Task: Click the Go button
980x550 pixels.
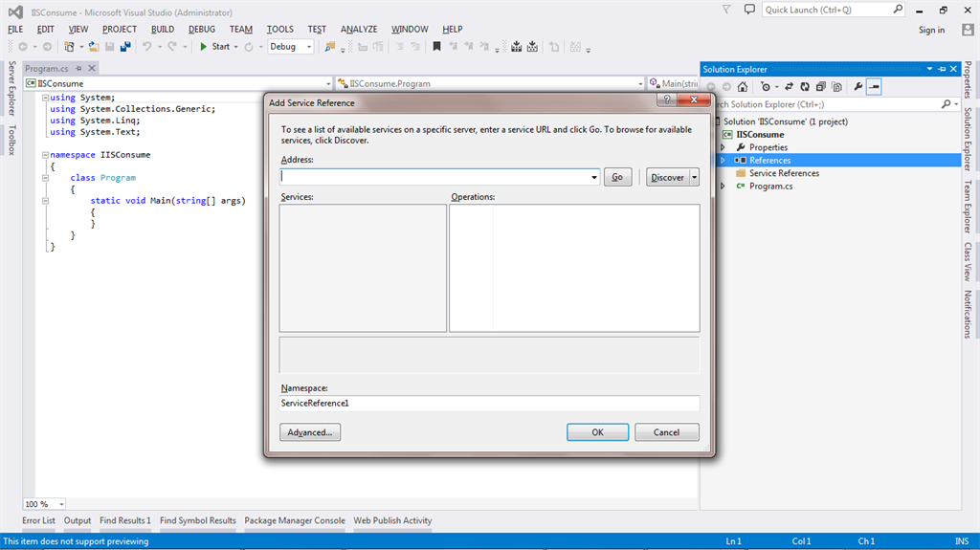Action: pos(617,178)
